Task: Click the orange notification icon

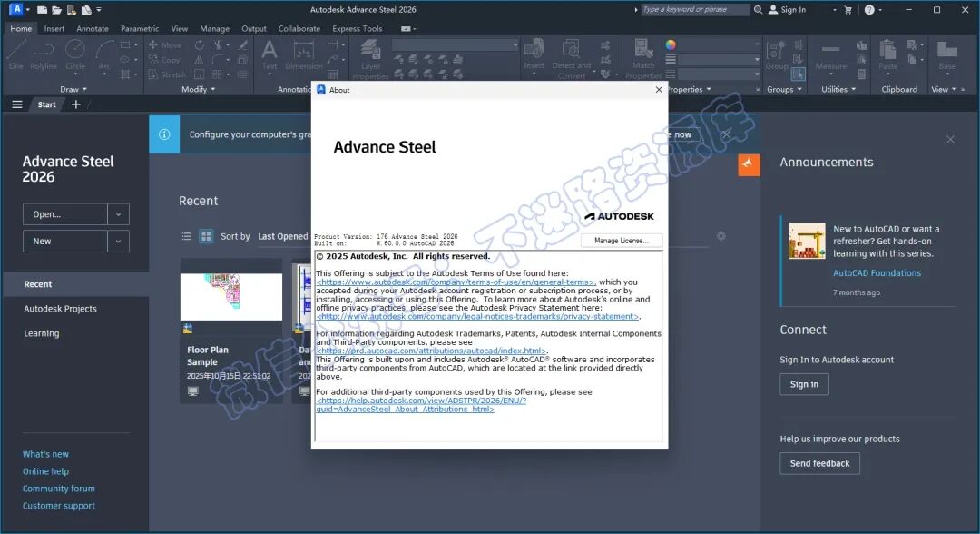Action: coord(749,164)
